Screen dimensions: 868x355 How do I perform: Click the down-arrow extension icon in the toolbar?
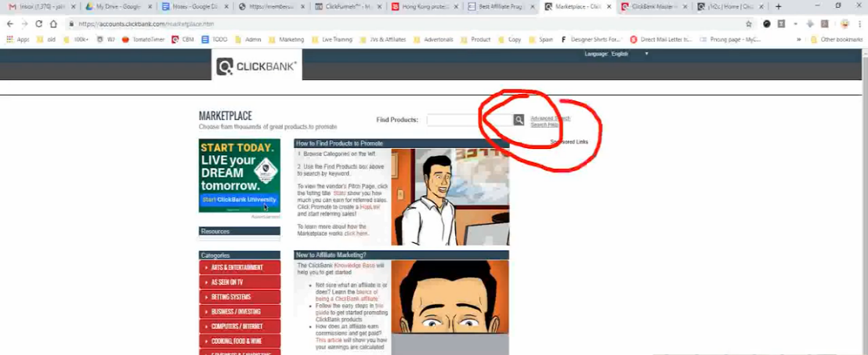[x=810, y=24]
